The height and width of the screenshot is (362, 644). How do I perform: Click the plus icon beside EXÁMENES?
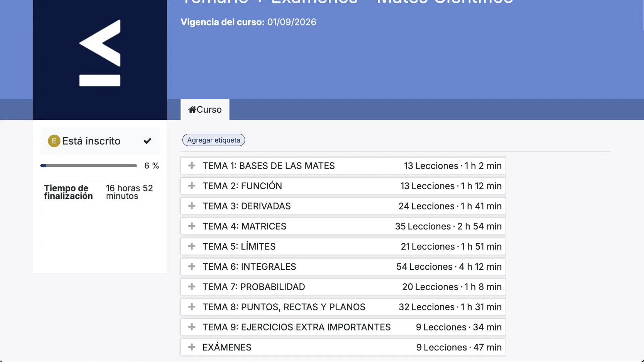point(192,347)
